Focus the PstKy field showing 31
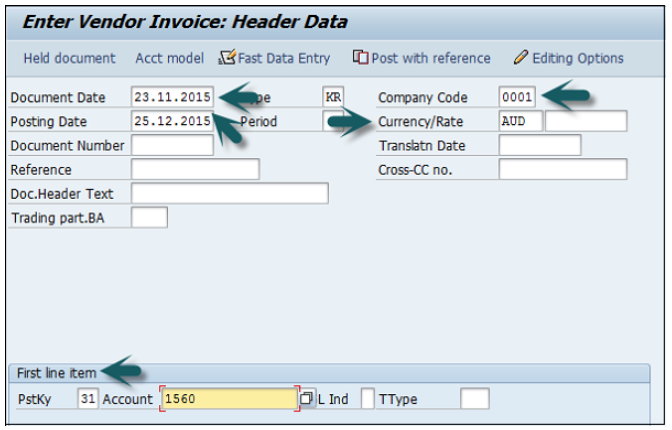The image size is (672, 430). pyautogui.click(x=87, y=400)
